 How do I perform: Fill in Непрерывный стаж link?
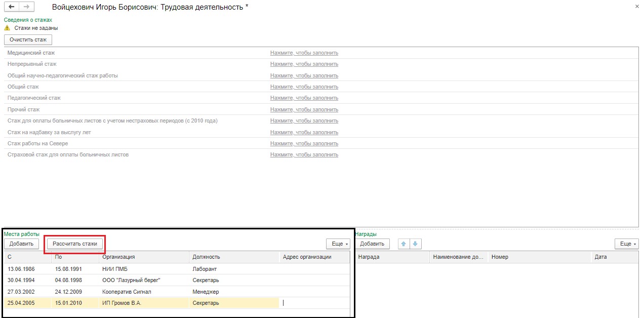pyautogui.click(x=304, y=64)
